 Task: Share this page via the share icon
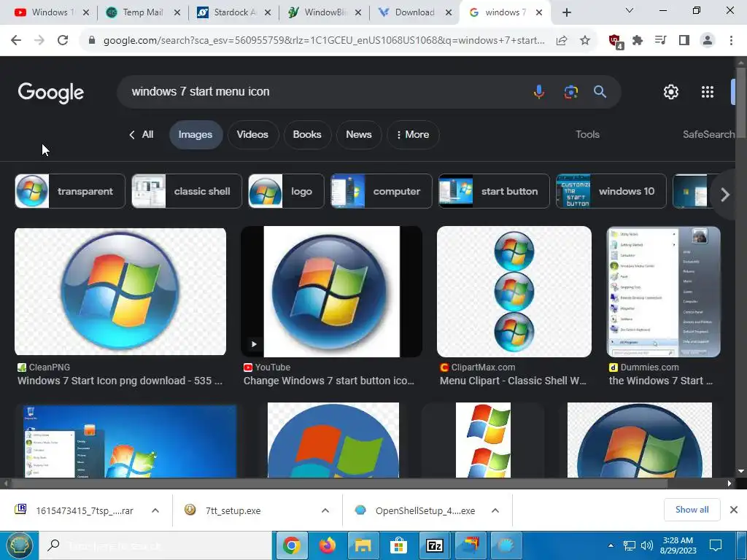pos(562,41)
